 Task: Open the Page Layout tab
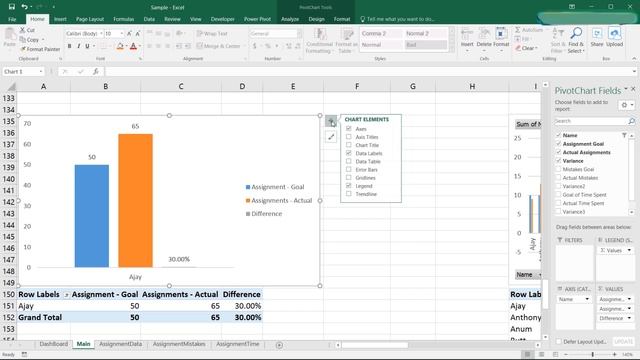(90, 19)
